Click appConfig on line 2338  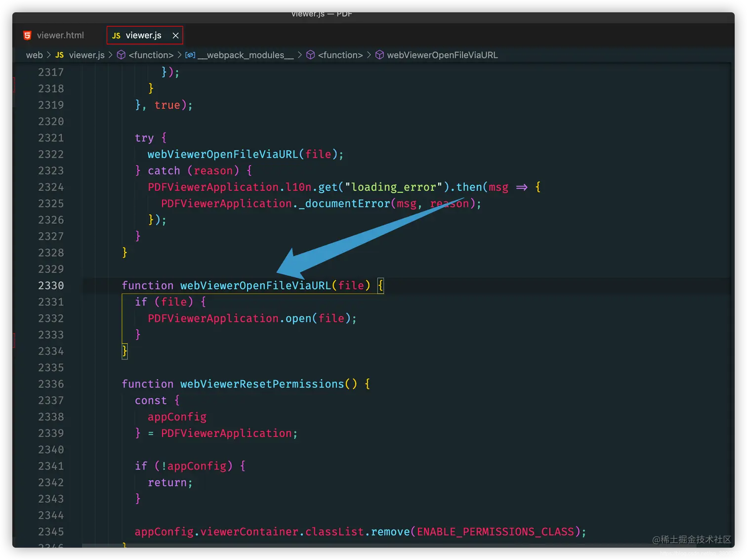177,417
